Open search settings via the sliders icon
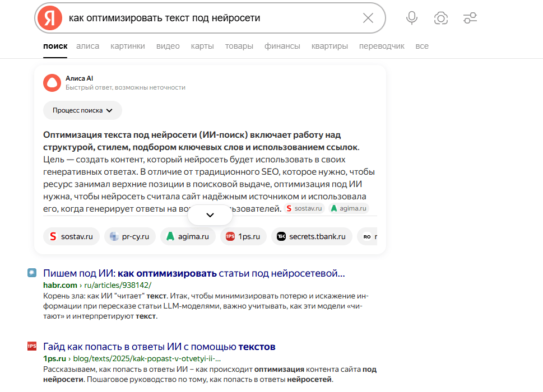 470,17
